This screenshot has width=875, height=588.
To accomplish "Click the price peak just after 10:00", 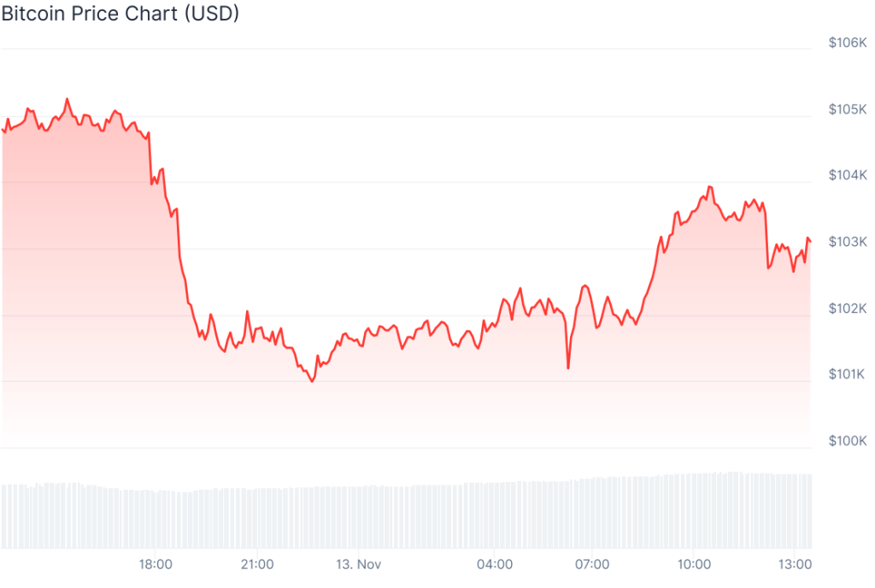I will (709, 186).
